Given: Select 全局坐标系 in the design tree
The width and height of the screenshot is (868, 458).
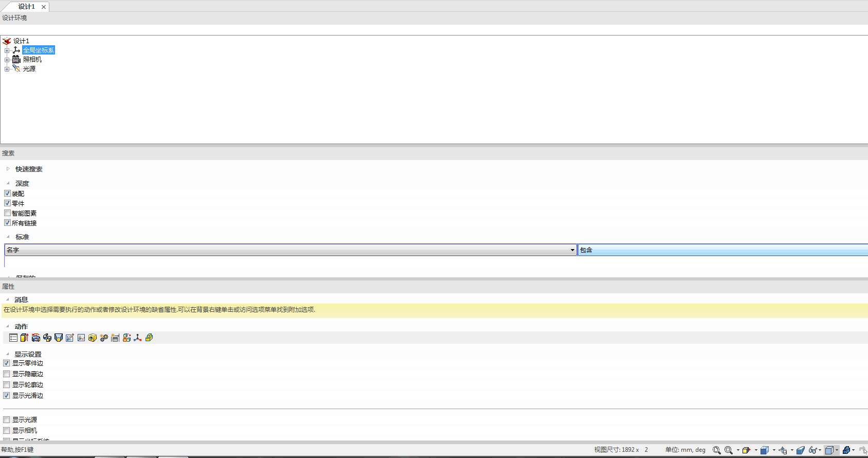Looking at the screenshot, I should pos(39,50).
